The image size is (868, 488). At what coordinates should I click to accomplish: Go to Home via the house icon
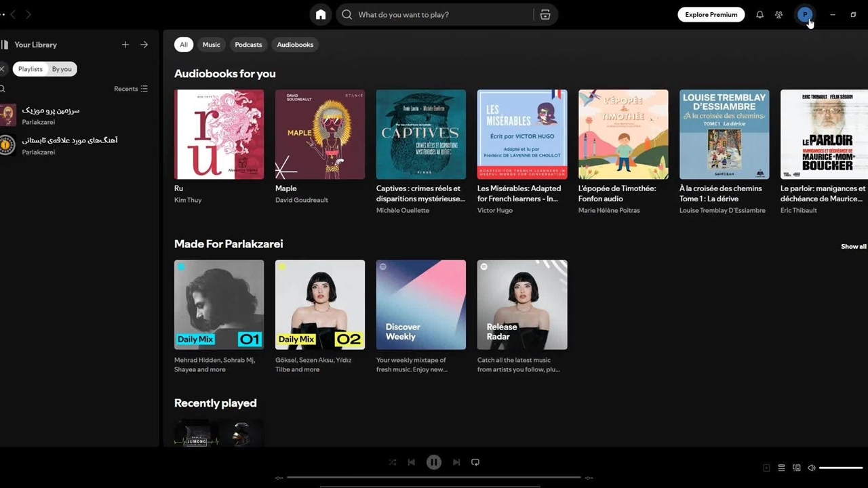[x=321, y=15]
